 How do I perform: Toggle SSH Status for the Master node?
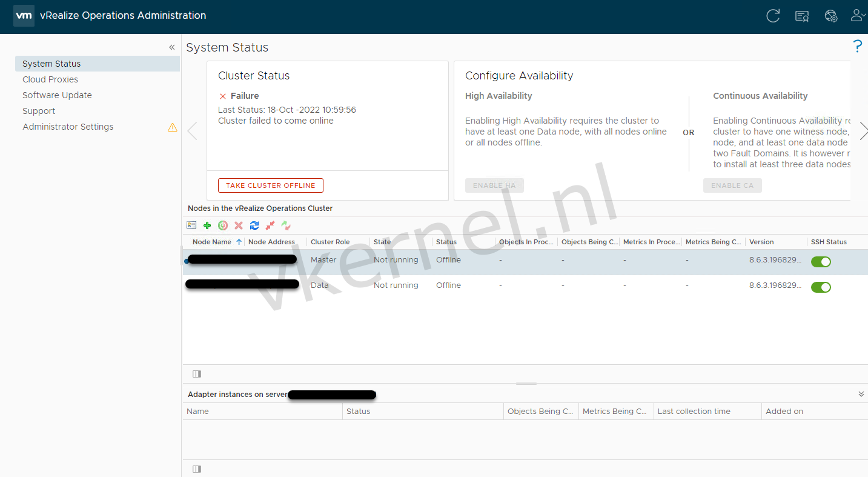point(821,261)
